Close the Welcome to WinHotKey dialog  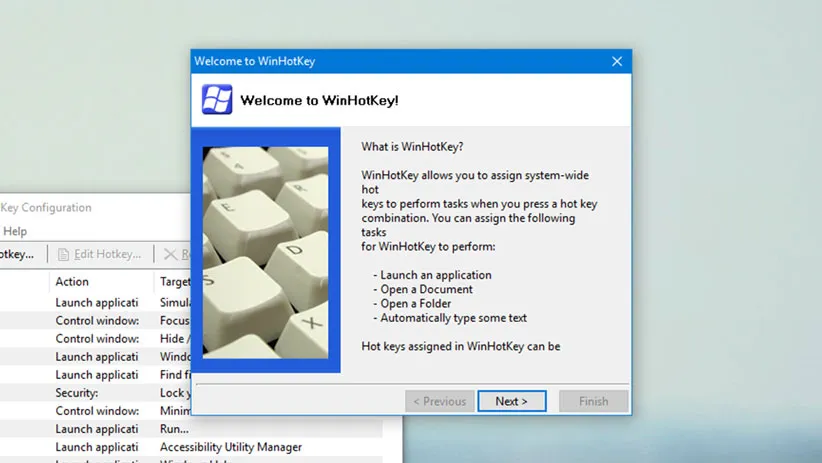tap(616, 61)
